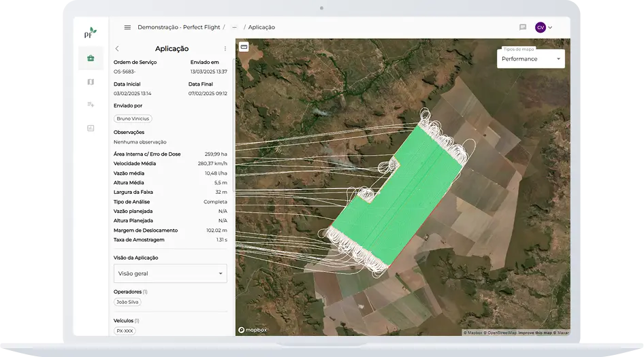Viewport: 644px width, 357px height.
Task: Click the Operadores (1) heading
Action: (131, 292)
